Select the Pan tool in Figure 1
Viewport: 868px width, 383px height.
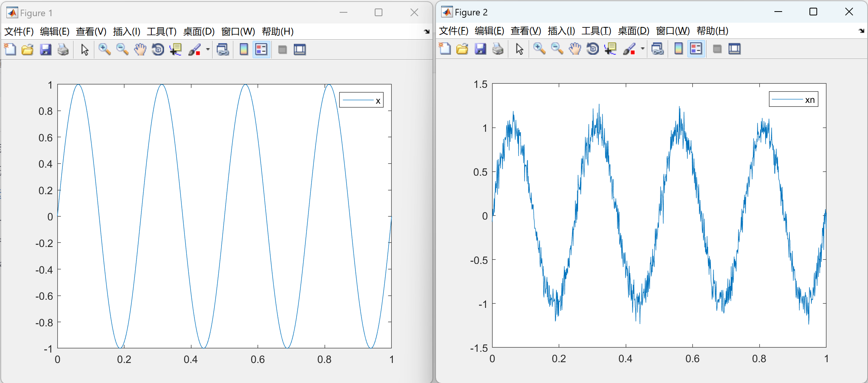140,49
